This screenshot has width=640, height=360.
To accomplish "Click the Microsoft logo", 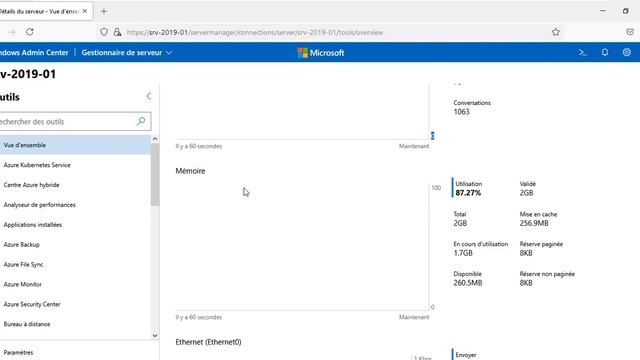I will click(x=321, y=53).
